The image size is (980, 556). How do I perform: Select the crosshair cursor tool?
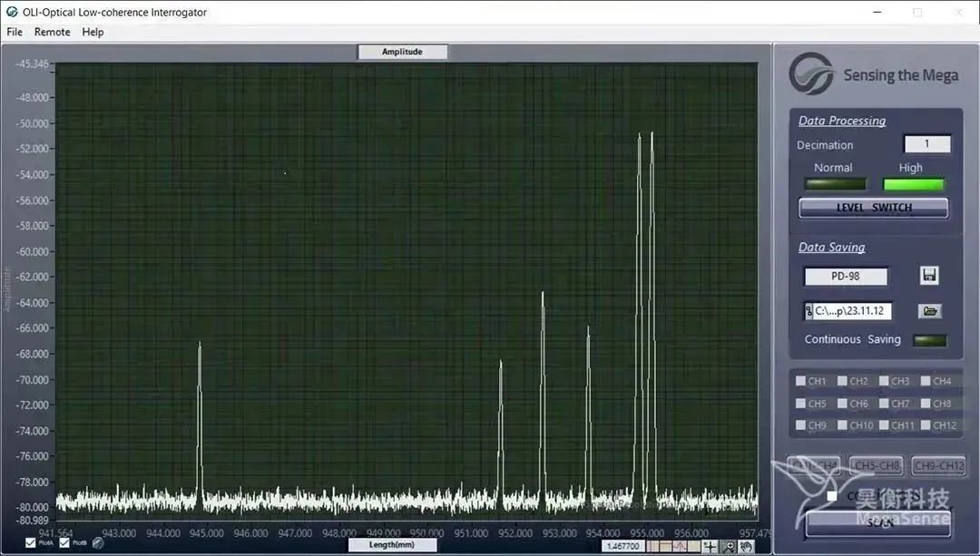point(709,546)
